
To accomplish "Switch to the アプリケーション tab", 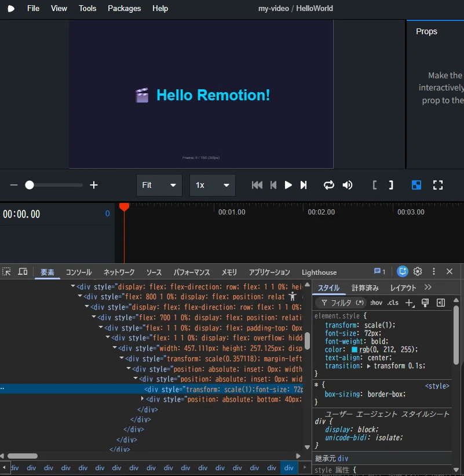I will point(269,272).
